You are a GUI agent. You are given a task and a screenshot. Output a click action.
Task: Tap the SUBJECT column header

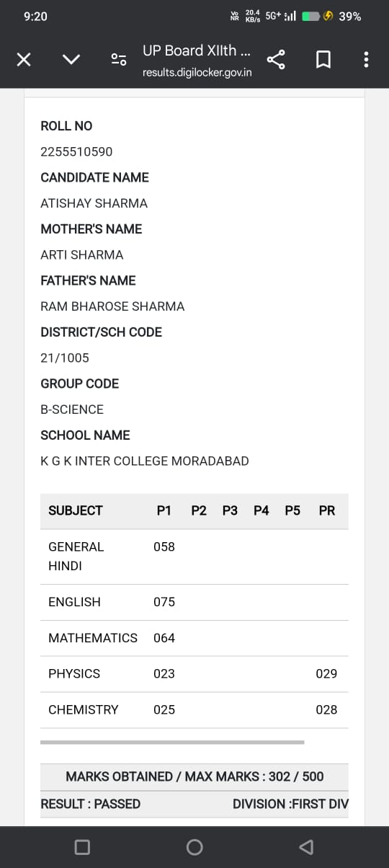click(x=76, y=510)
